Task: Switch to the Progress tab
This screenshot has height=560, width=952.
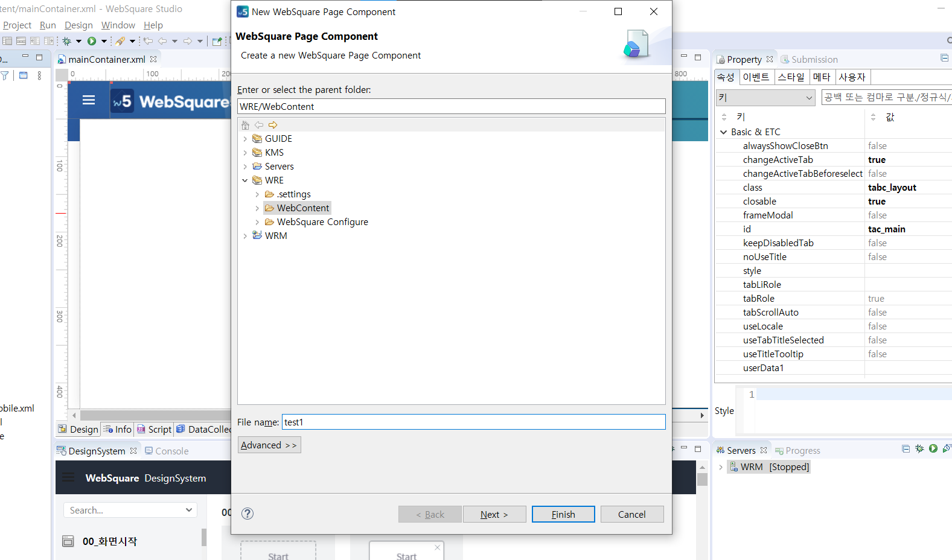Action: [797, 450]
